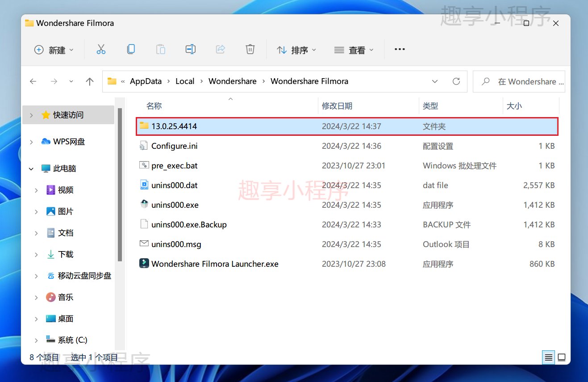Select the file named Configure.ini
This screenshot has width=588, height=382.
pyautogui.click(x=175, y=146)
